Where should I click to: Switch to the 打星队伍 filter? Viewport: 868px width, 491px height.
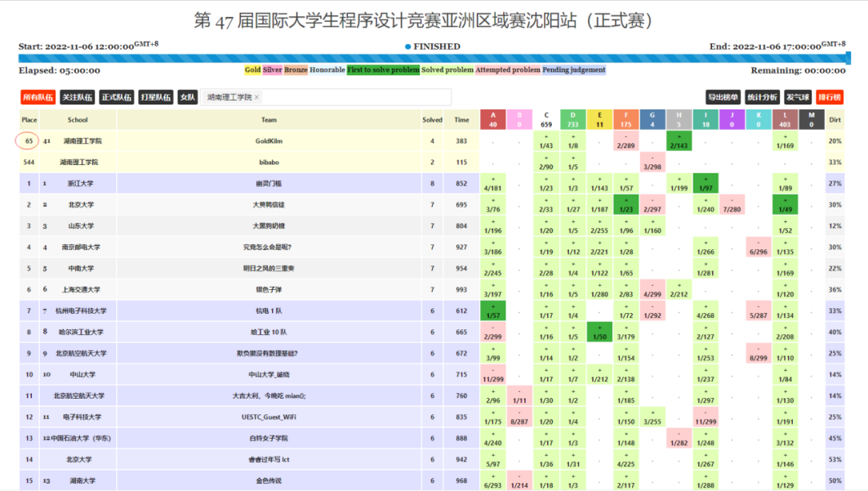[155, 97]
